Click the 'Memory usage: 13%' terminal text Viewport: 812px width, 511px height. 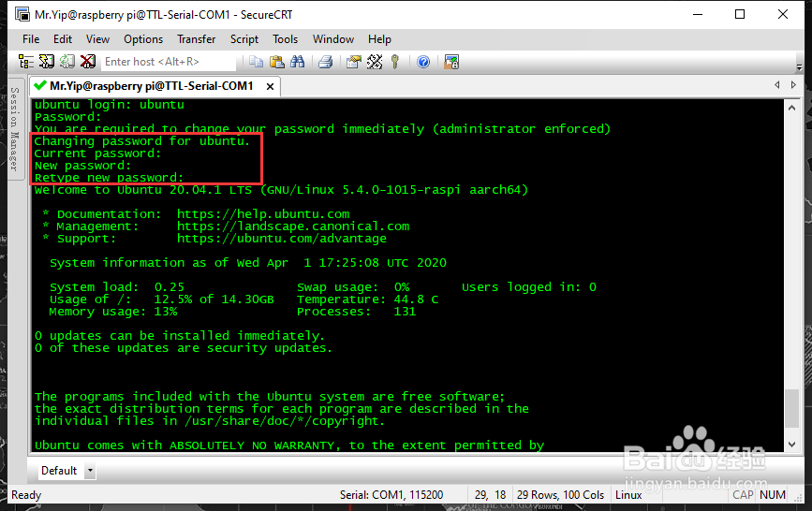(113, 312)
